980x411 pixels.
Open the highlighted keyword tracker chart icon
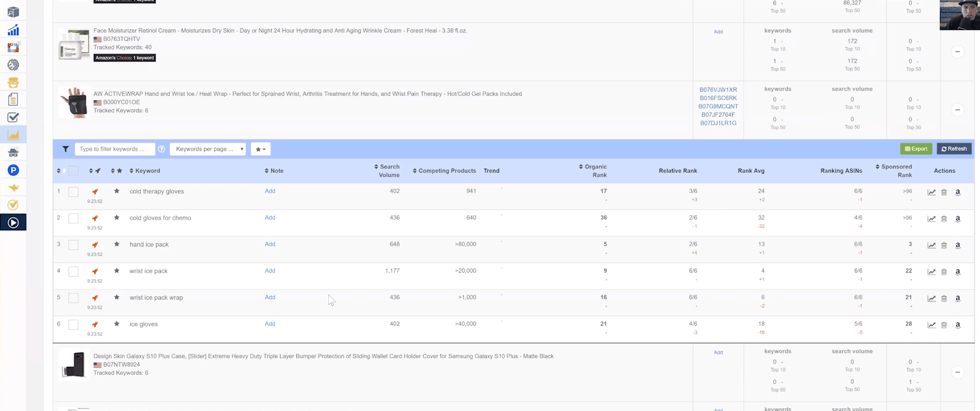(x=13, y=134)
